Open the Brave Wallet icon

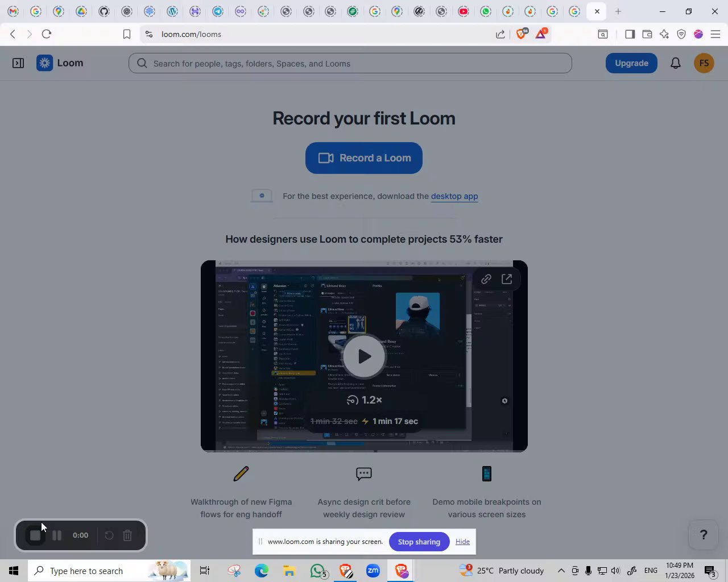[647, 34]
